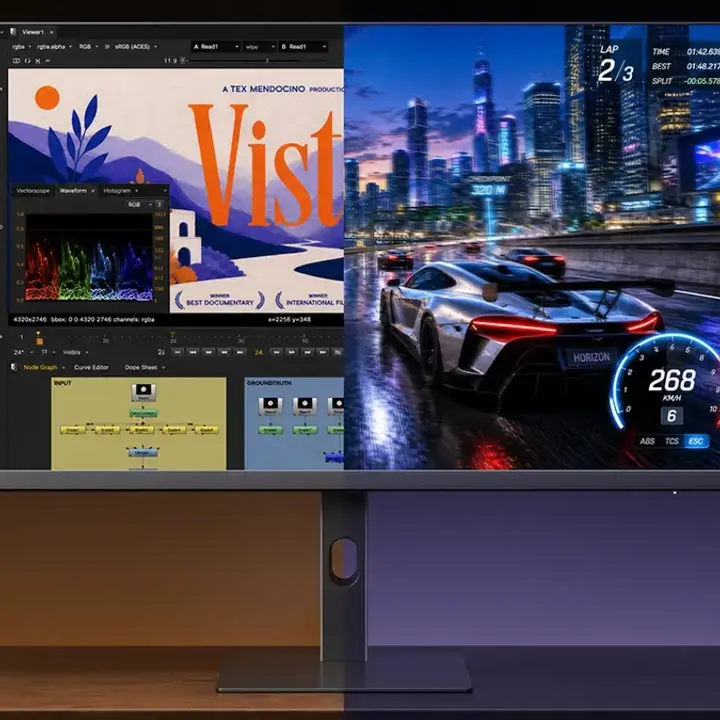This screenshot has height=720, width=720.
Task: Open the 24 fps dropdown below timeline
Action: pos(23,353)
